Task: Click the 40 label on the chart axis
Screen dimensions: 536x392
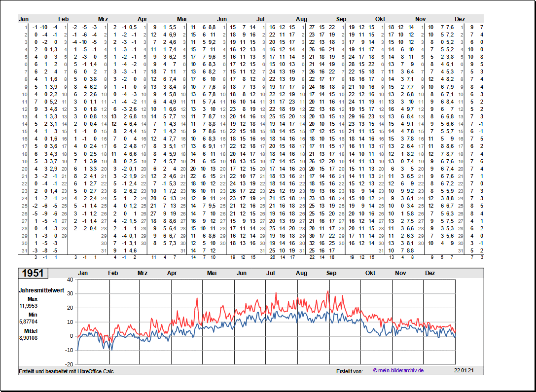Action: [x=70, y=280]
